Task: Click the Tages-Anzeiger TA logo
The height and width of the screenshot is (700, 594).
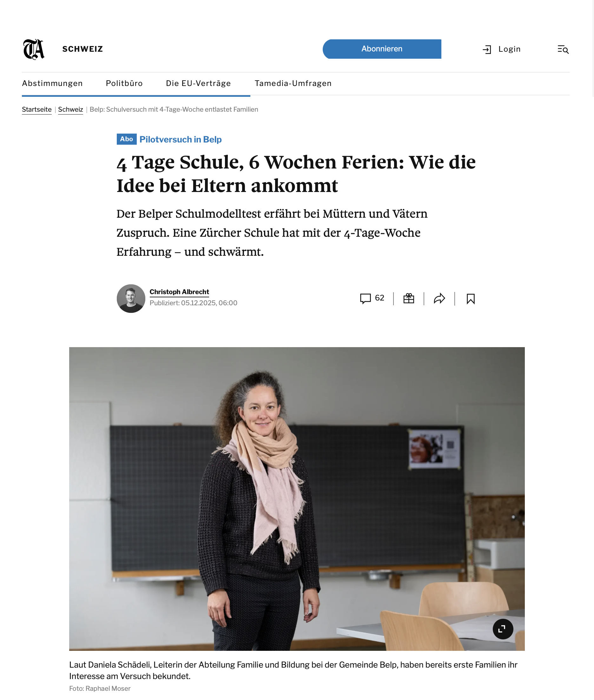Action: (x=34, y=49)
